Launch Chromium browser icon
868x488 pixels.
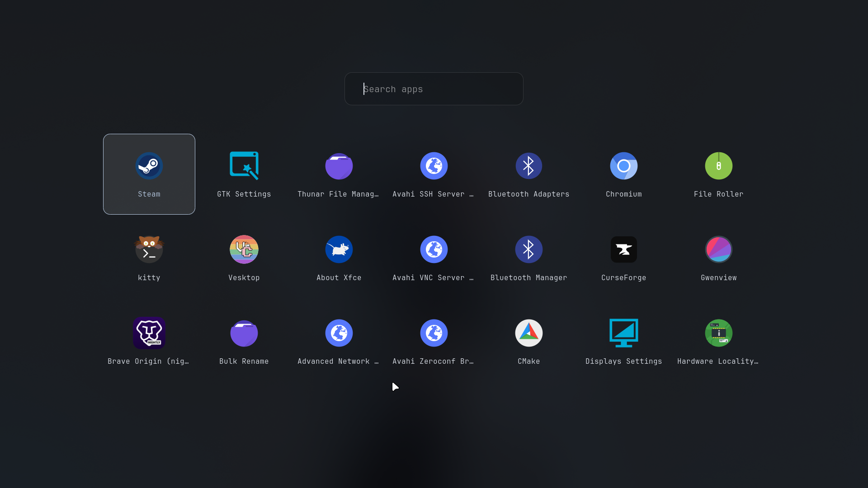(624, 166)
